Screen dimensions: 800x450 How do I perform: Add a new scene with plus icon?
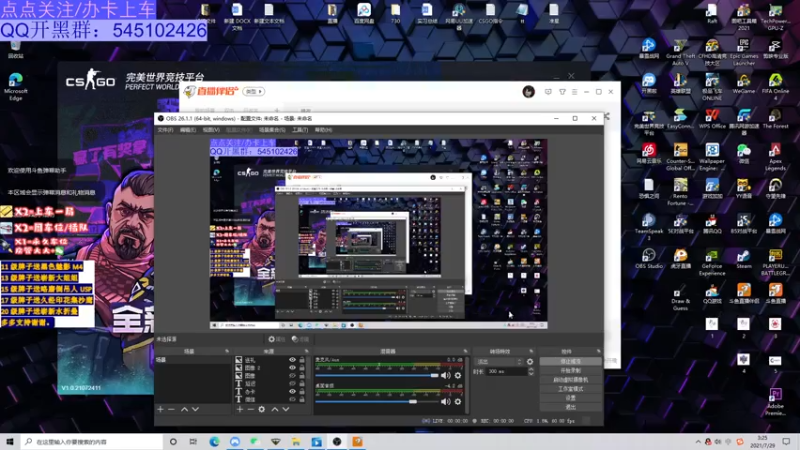160,409
